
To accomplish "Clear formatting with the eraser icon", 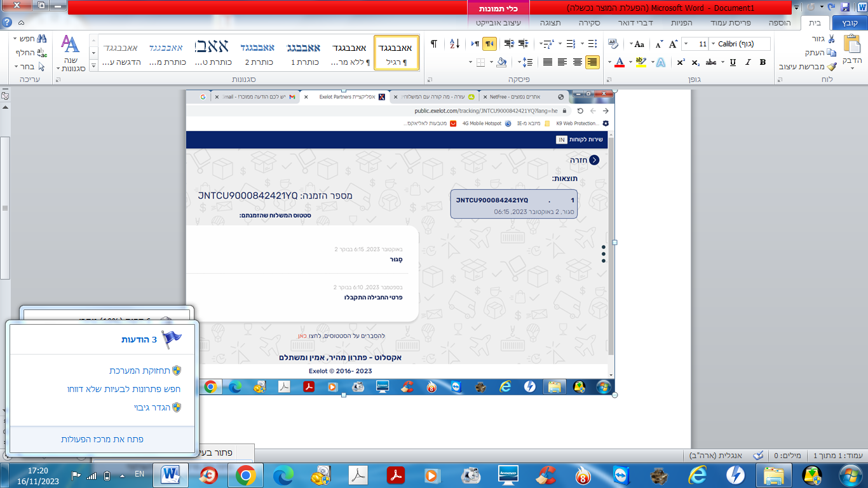I will (x=613, y=44).
